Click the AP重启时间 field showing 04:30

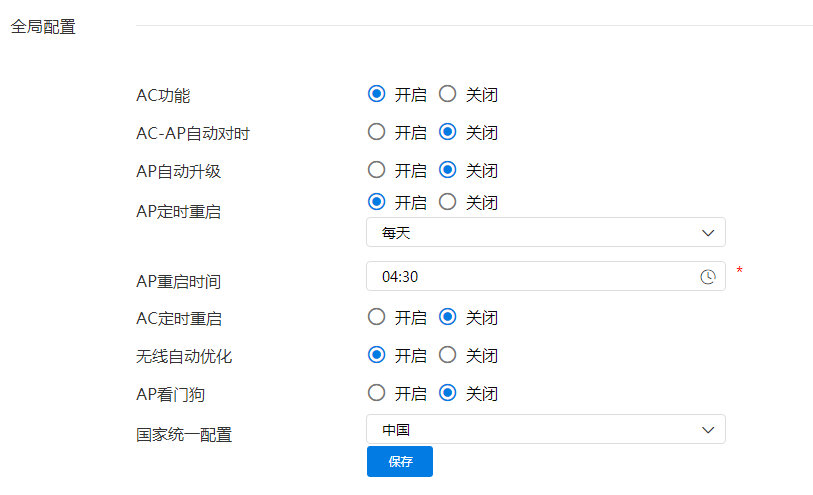pyautogui.click(x=530, y=276)
